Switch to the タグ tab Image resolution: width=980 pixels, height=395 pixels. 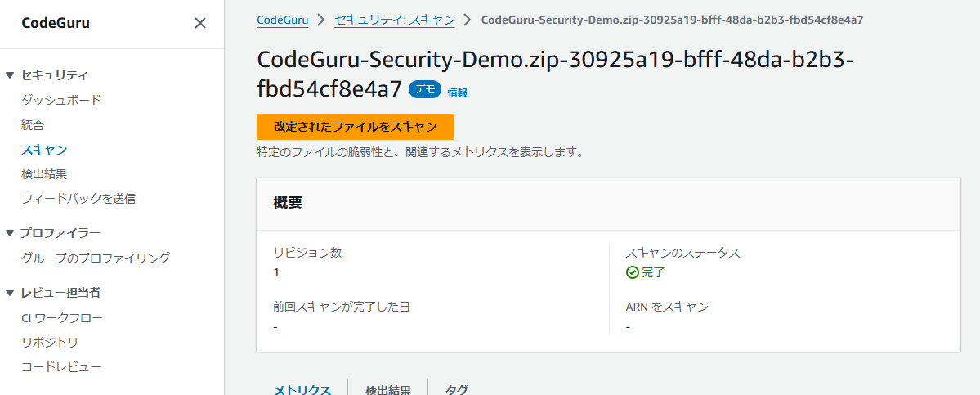coord(456,390)
